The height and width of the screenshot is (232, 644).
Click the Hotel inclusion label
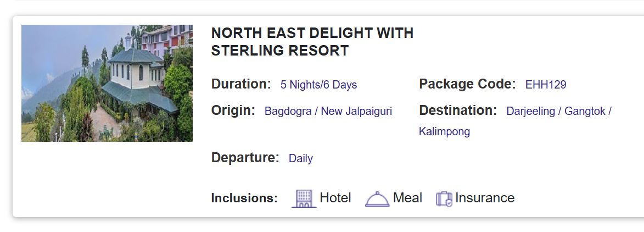tap(335, 198)
